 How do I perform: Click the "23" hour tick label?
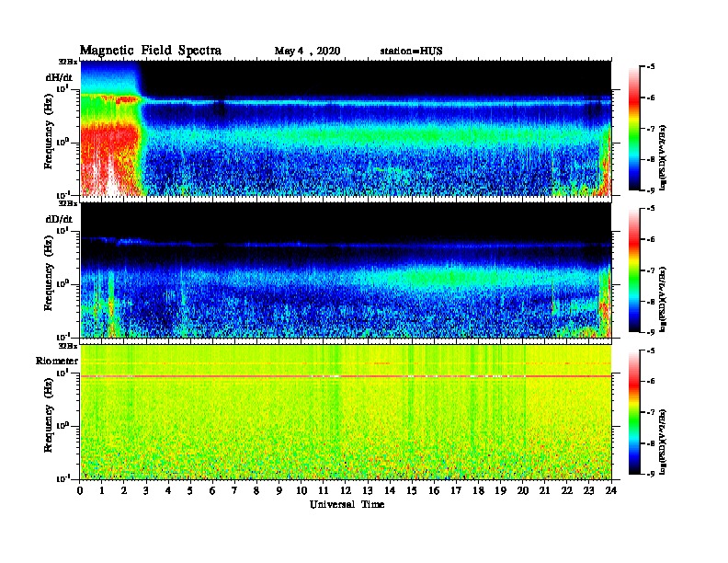589,491
